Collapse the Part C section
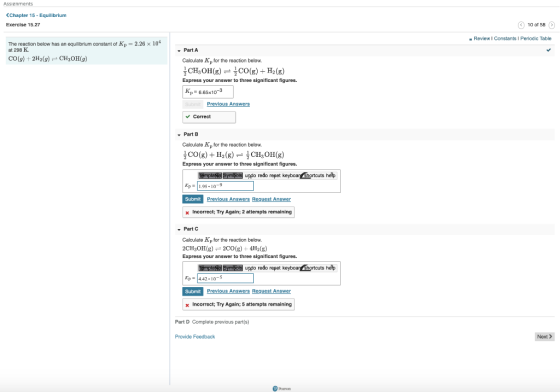 click(179, 229)
